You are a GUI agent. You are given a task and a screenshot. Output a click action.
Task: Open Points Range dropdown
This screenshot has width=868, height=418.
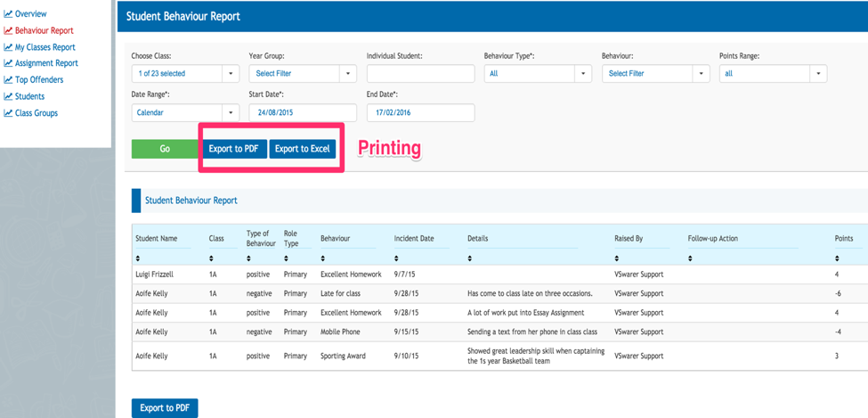tap(774, 74)
